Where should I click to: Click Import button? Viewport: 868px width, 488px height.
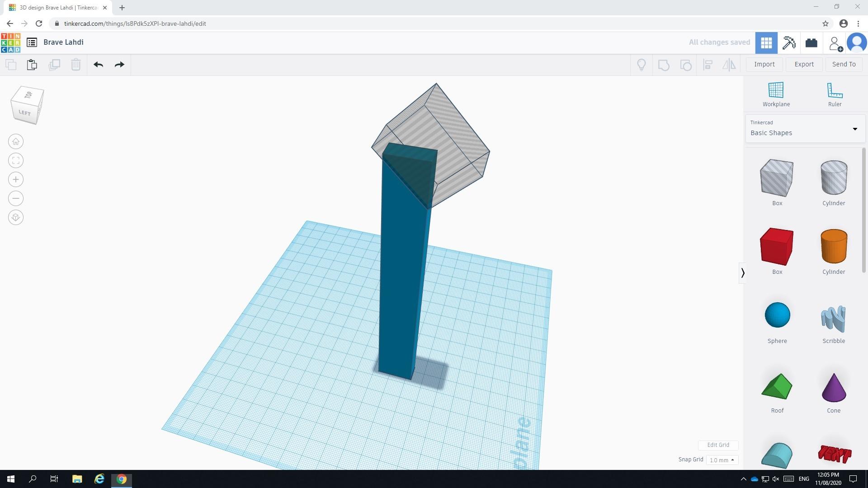click(764, 64)
